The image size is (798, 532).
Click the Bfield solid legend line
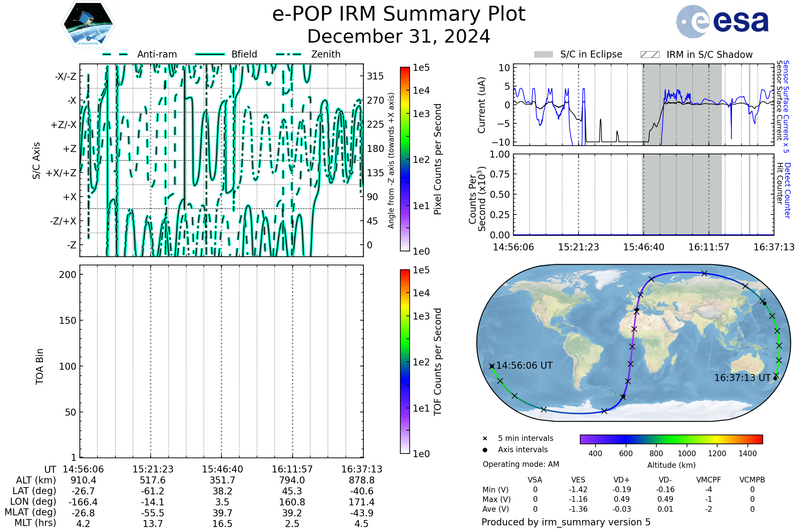(210, 54)
